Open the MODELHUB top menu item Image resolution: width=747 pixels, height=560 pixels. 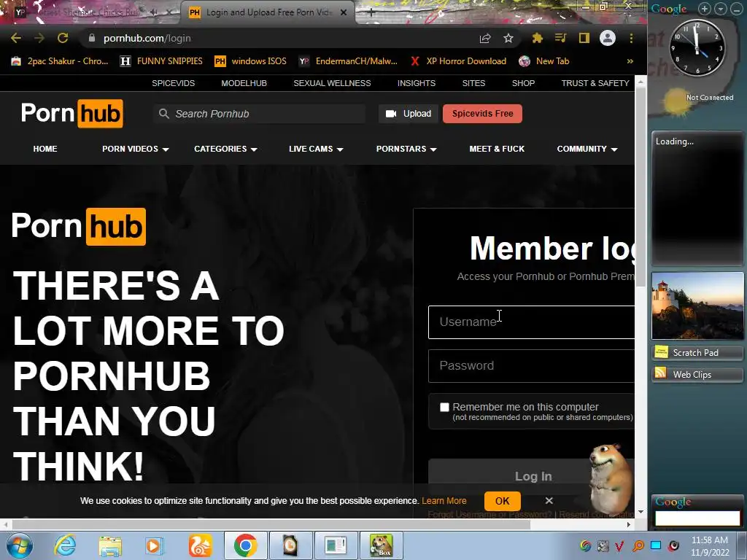coord(244,83)
